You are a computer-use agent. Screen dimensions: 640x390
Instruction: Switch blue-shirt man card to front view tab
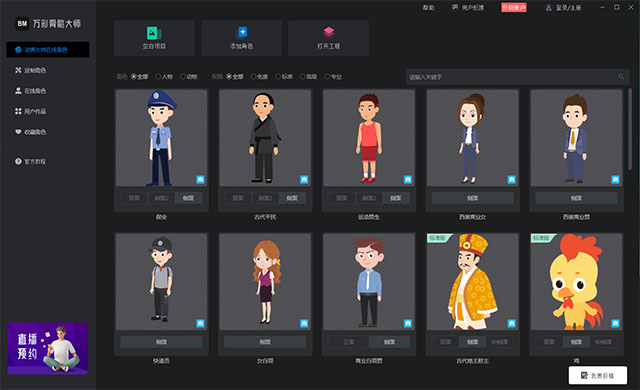[x=349, y=342]
